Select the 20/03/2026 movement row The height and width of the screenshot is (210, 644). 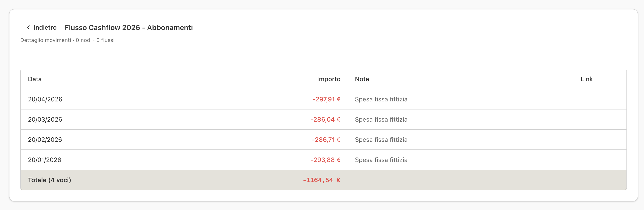click(x=323, y=119)
